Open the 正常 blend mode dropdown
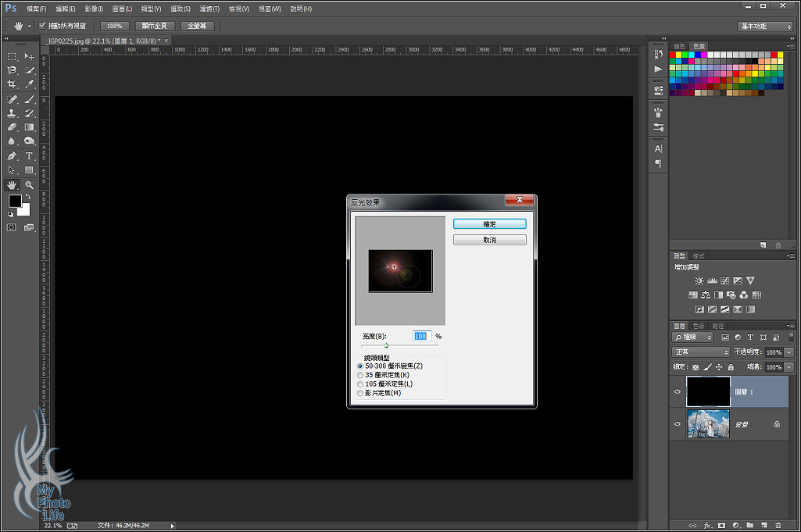This screenshot has height=532, width=801. tap(700, 352)
